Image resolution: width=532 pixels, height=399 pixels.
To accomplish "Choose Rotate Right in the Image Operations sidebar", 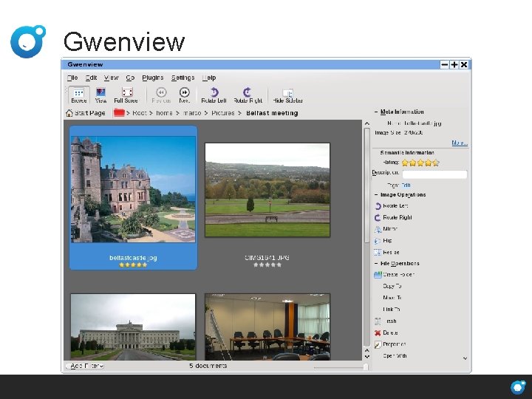I will click(x=393, y=217).
